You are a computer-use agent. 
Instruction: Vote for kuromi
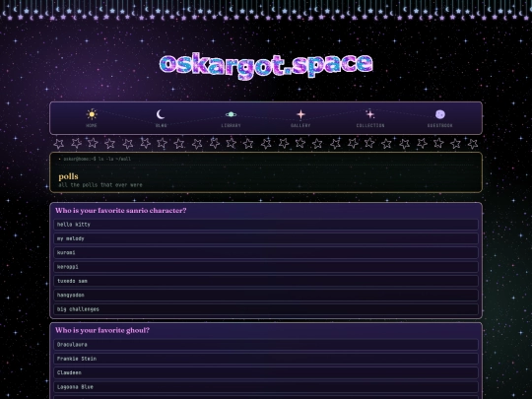click(x=266, y=252)
